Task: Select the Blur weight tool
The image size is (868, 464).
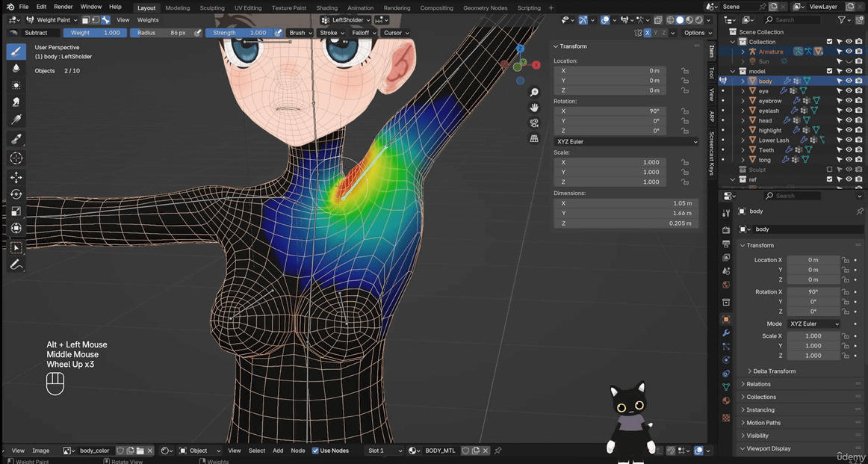Action: click(16, 69)
